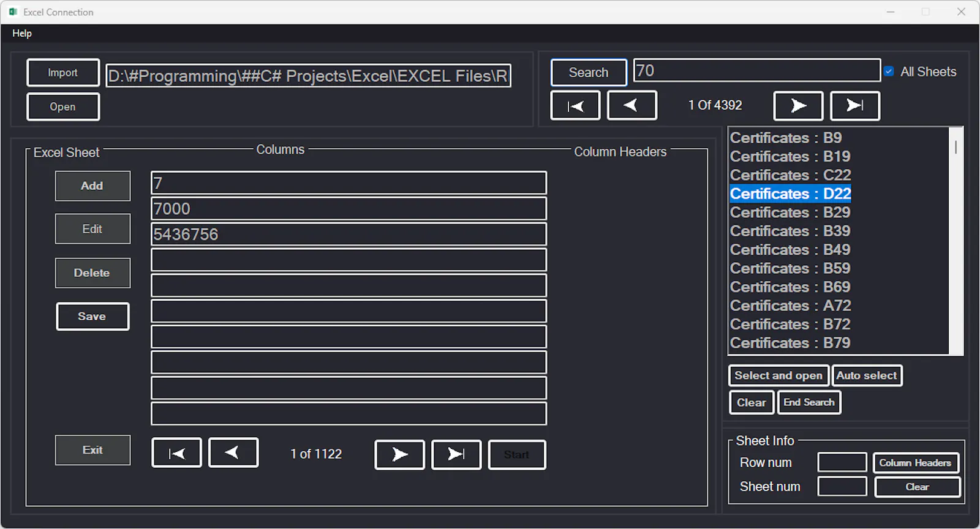Clear the search results list
The width and height of the screenshot is (980, 529).
tap(752, 402)
